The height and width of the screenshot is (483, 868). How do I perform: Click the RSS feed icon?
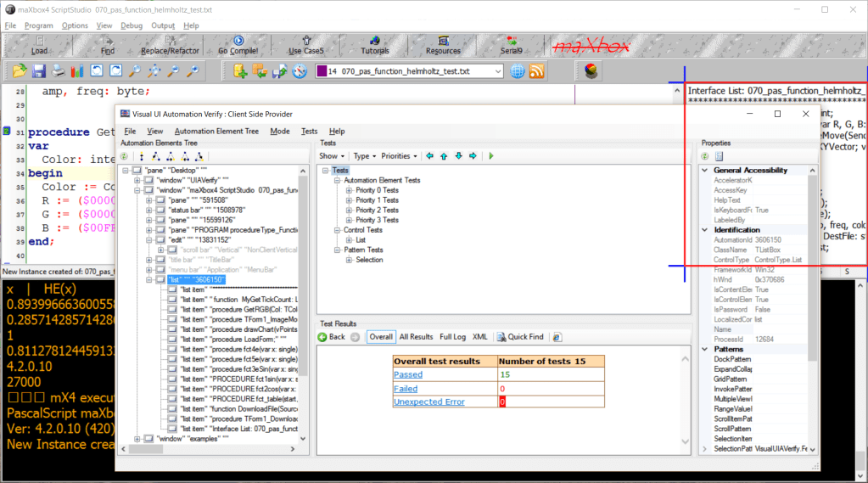[536, 71]
